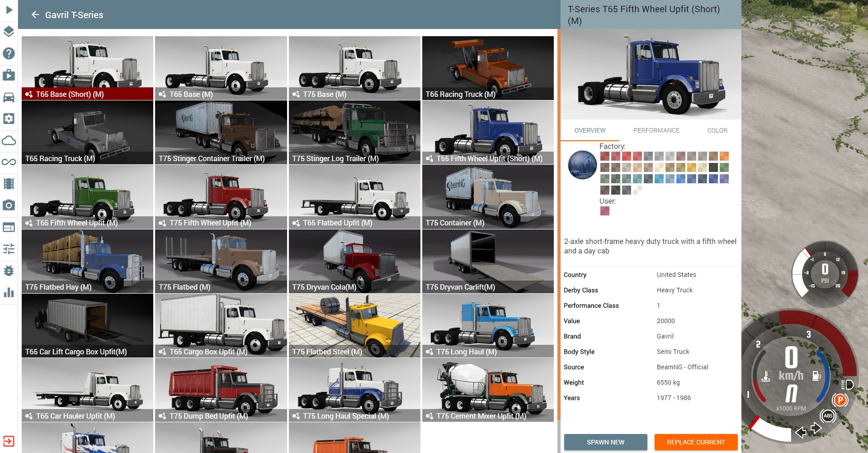Pick the lavender purple factory color swatch
Image resolution: width=868 pixels, height=453 pixels.
coord(724,179)
